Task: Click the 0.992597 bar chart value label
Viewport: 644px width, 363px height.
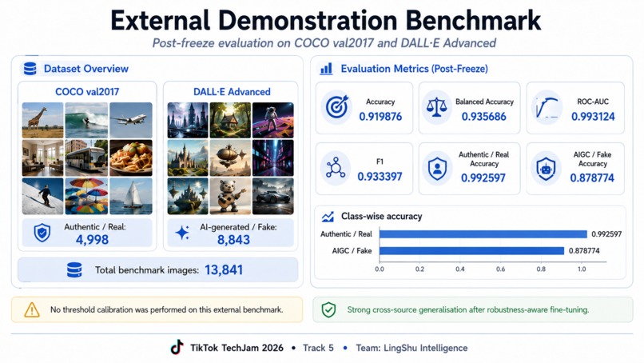Action: coord(606,234)
